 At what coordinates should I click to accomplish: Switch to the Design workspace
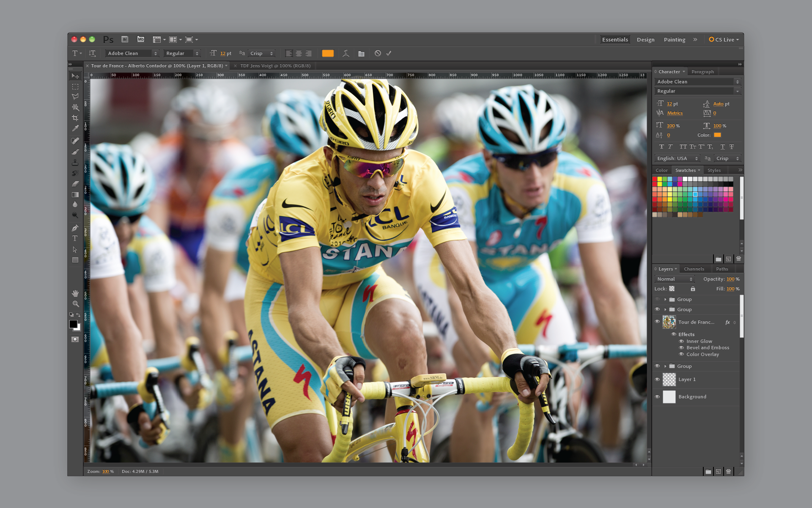pyautogui.click(x=645, y=39)
